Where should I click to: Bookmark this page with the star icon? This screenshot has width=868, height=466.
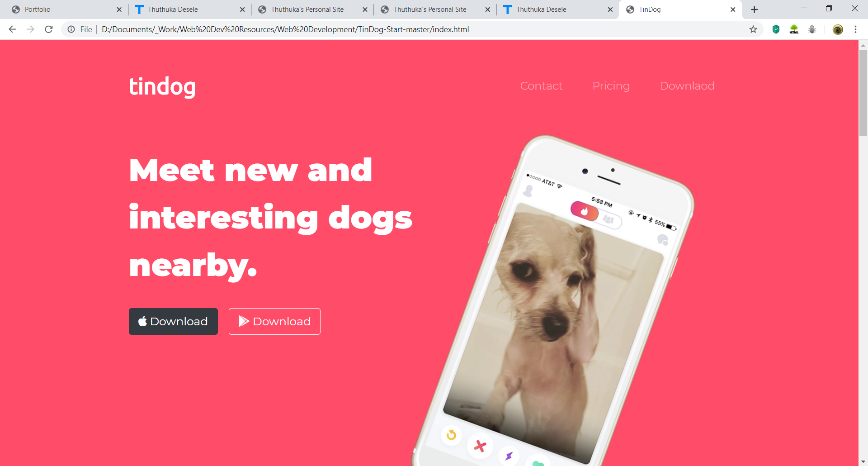point(753,29)
